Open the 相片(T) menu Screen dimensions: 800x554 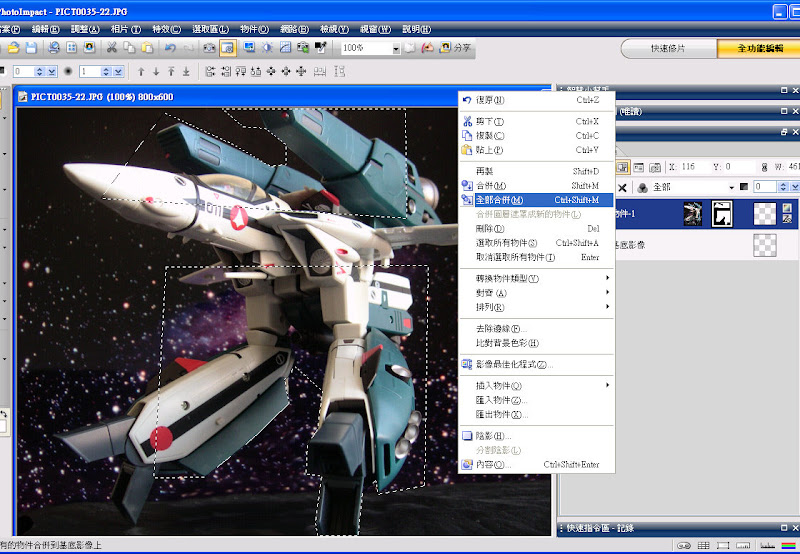(x=126, y=29)
